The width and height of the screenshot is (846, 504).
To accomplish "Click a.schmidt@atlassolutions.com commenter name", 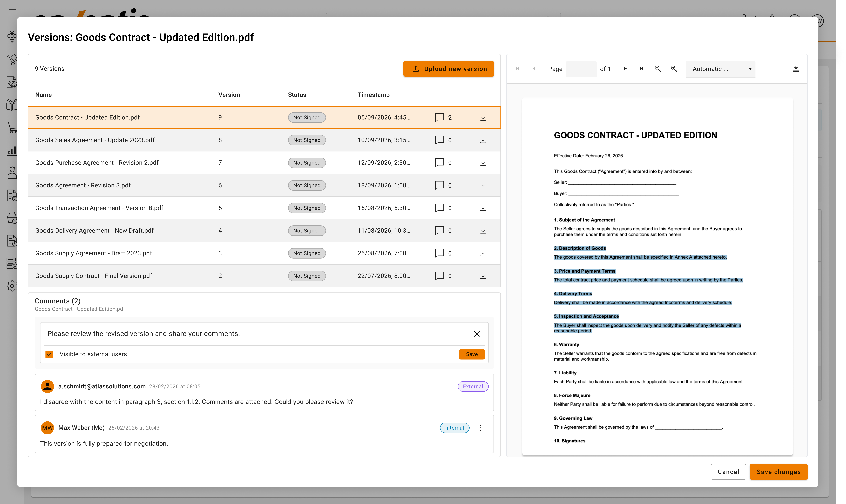I will [x=102, y=386].
